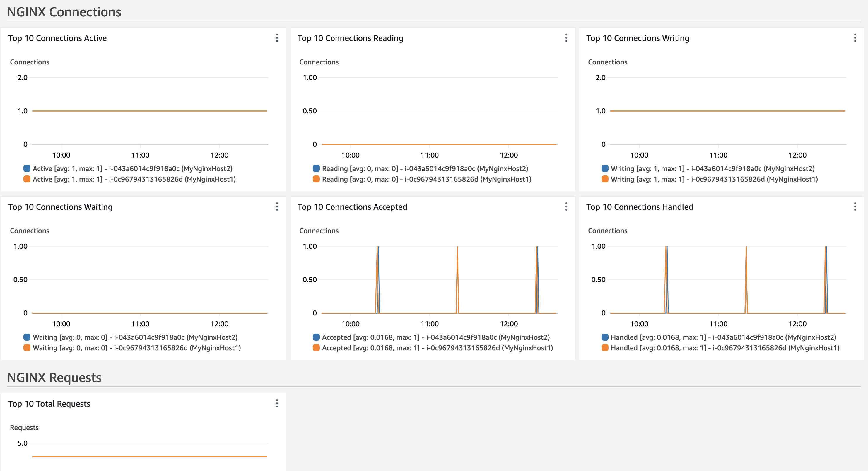Viewport: 868px width, 471px height.
Task: Click orange swatch for Waiting MyNginxHost1 legend
Action: pos(27,348)
